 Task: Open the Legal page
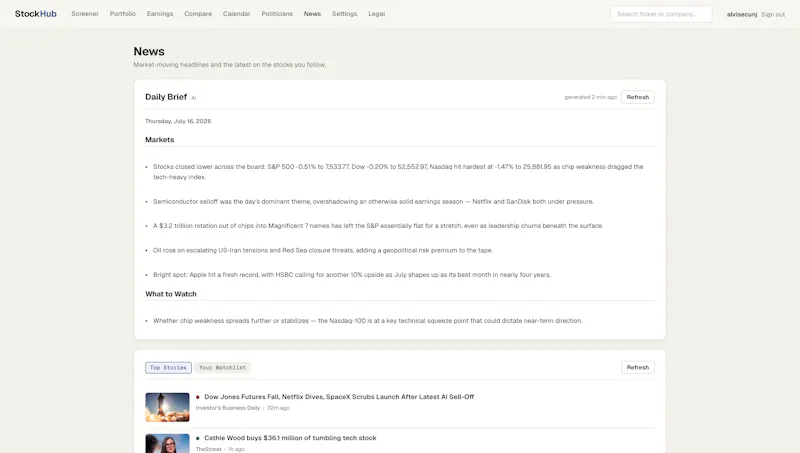click(377, 14)
